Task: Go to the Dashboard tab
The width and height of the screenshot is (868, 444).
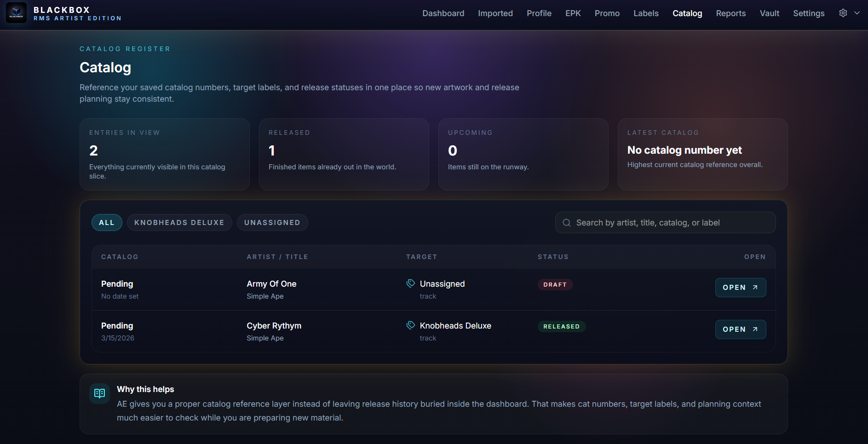Action: (x=443, y=13)
